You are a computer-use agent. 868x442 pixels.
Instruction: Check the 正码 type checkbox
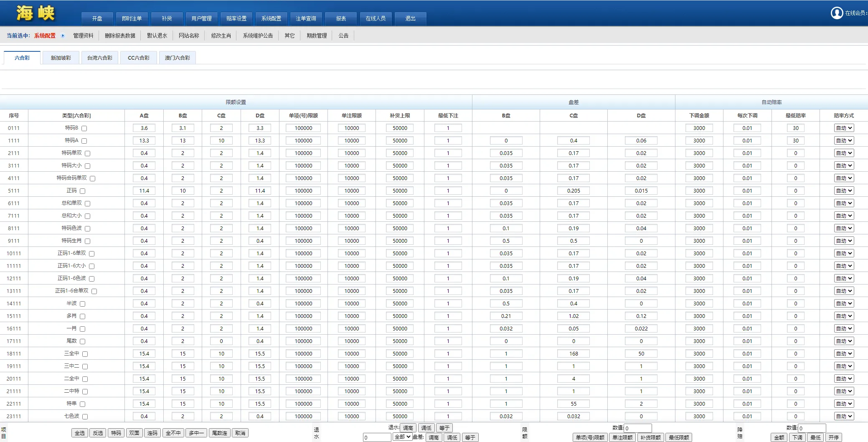coord(83,191)
